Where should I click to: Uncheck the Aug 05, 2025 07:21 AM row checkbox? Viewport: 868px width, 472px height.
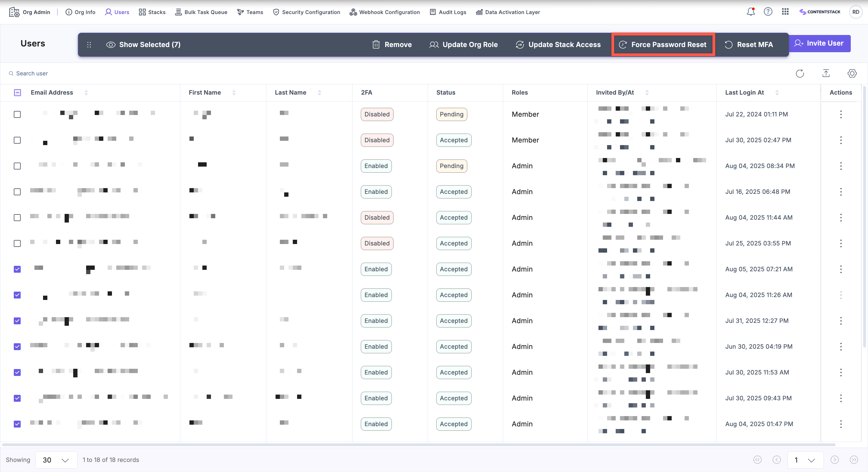[17, 269]
